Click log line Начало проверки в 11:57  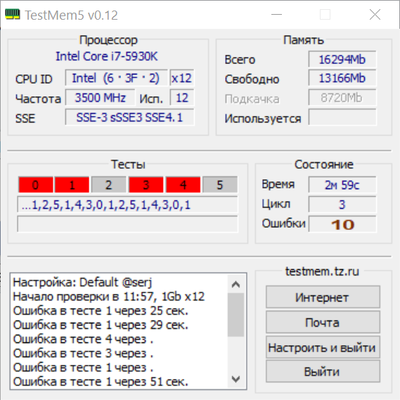(109, 297)
